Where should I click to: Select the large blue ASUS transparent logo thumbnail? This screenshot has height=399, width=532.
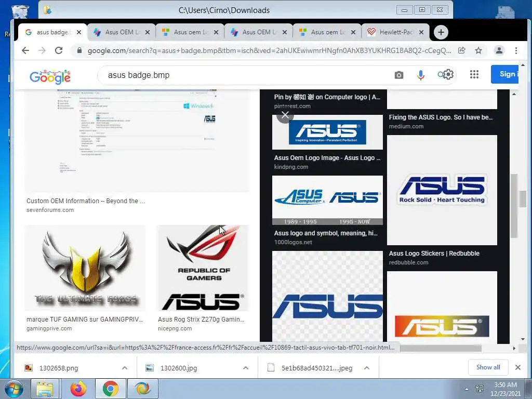327,297
